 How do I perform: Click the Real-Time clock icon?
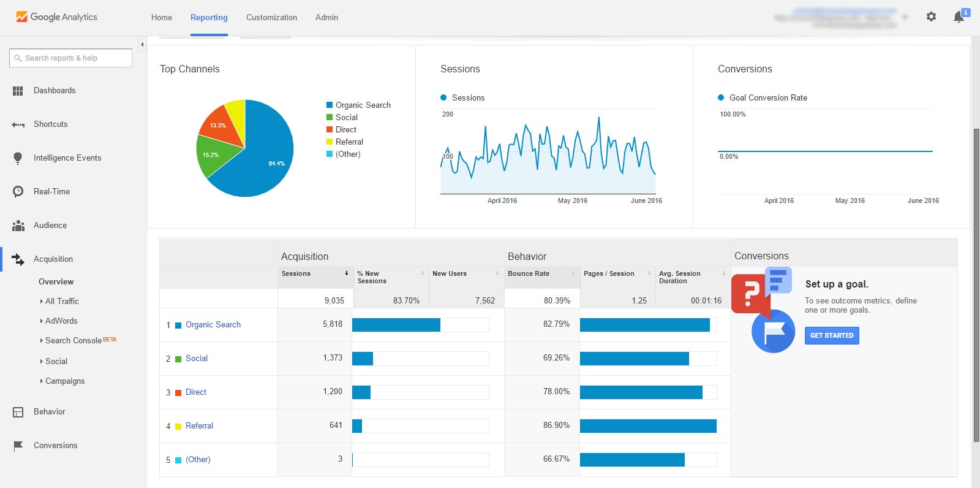tap(18, 192)
